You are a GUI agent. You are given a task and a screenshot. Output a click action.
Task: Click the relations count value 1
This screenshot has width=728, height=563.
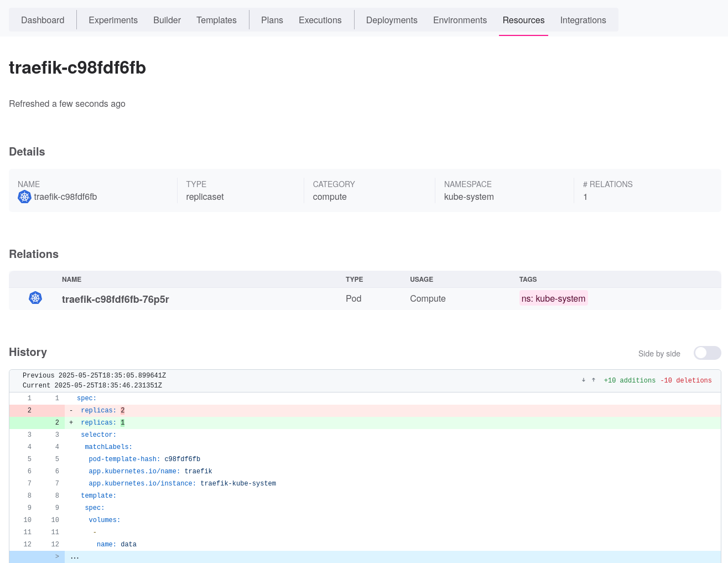(x=585, y=197)
